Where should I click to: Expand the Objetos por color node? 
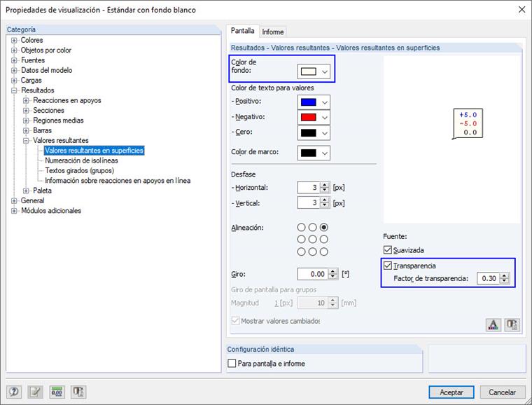pos(14,50)
